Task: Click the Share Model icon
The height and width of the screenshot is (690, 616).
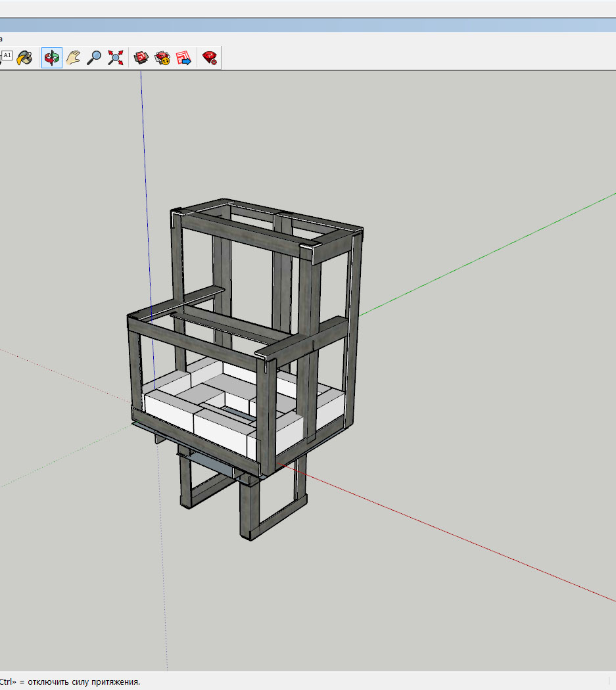Action: (x=162, y=58)
